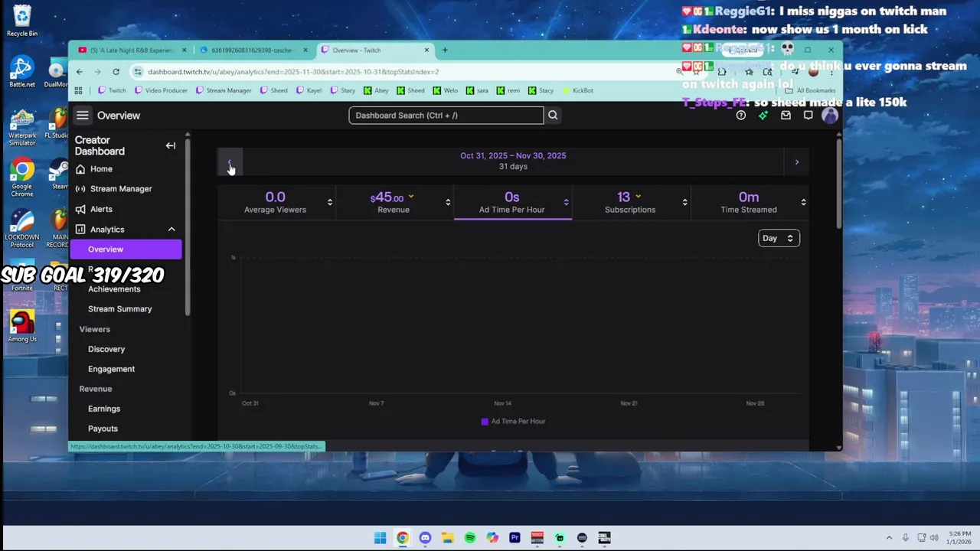Show hidden system tray icons

point(889,538)
